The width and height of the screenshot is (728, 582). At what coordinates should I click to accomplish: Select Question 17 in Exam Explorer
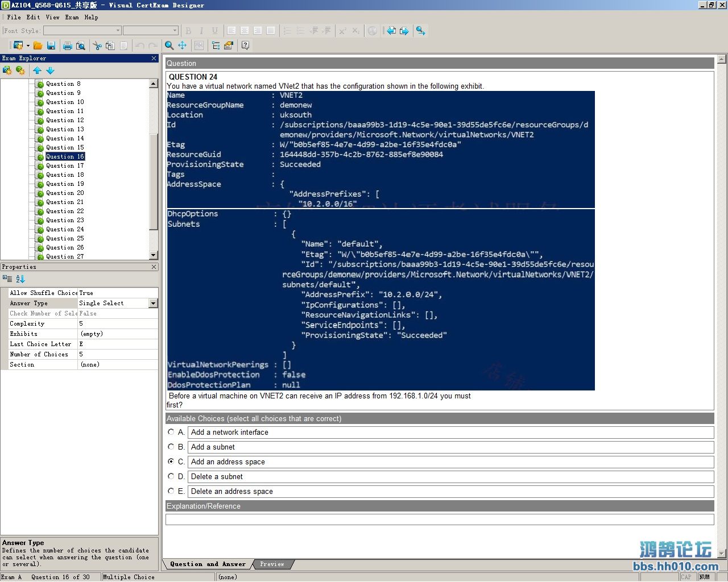pyautogui.click(x=65, y=166)
